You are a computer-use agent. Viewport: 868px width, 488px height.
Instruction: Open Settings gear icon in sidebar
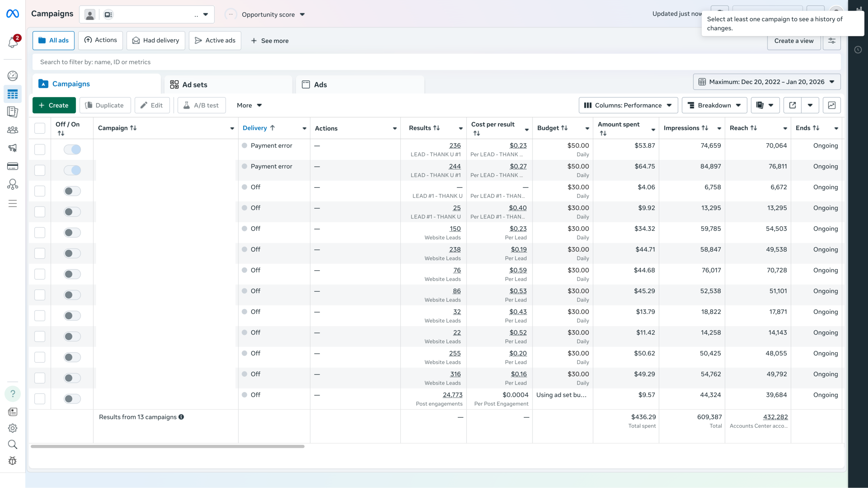click(x=13, y=428)
